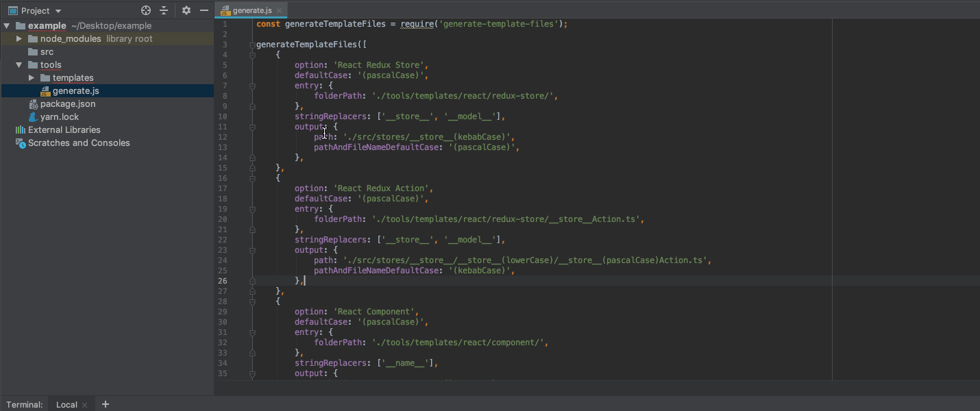Viewport: 980px width, 411px height.
Task: Expand the templates folder
Action: point(31,77)
